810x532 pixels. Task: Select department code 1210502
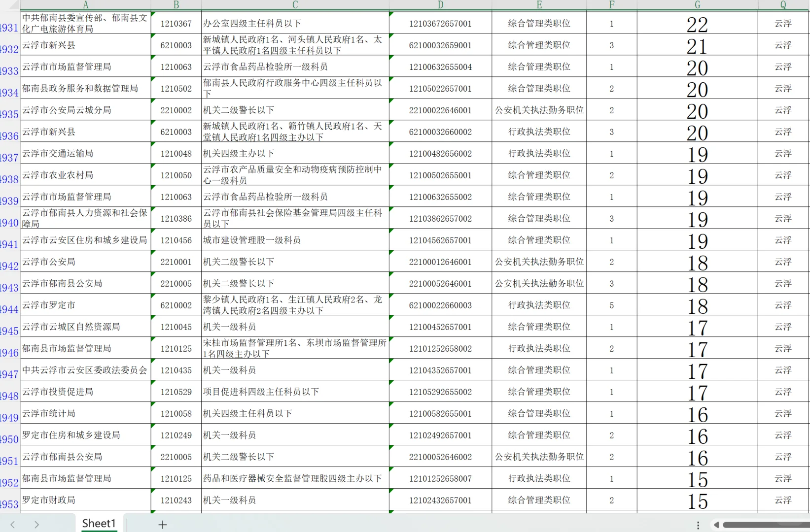176,88
